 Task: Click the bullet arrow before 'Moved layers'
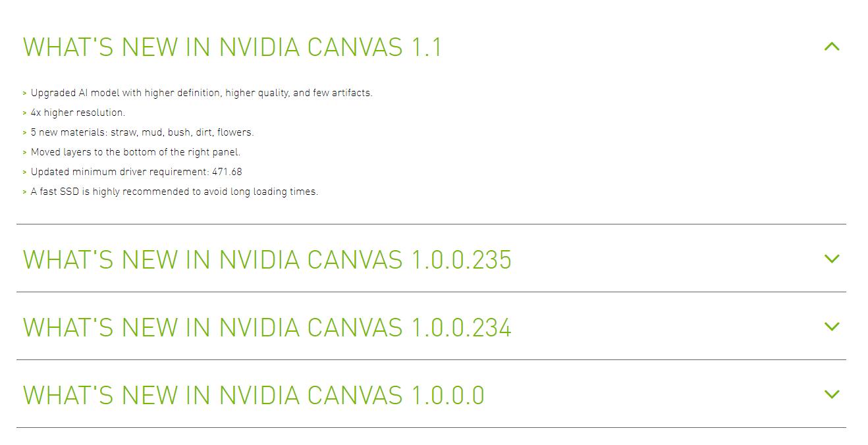coord(25,153)
